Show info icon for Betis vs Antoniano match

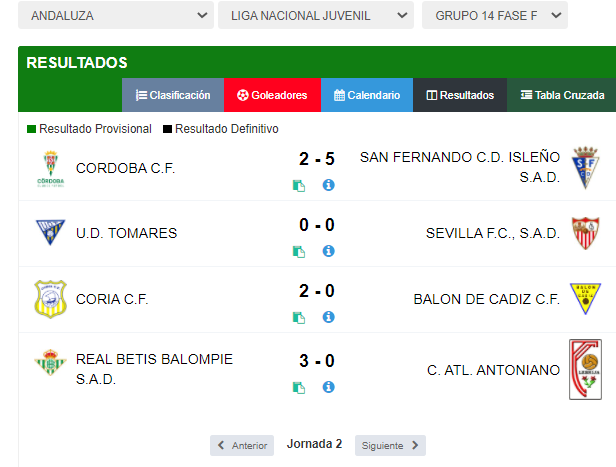click(x=328, y=387)
